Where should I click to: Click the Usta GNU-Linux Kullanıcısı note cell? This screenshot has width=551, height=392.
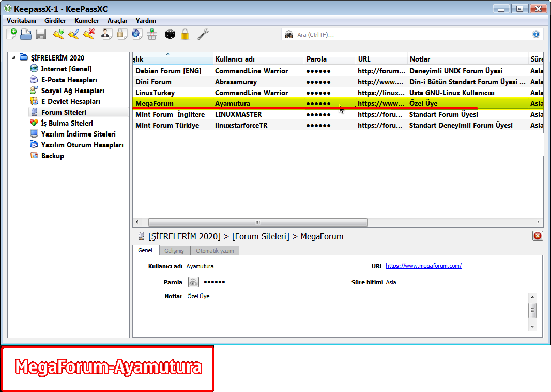452,93
